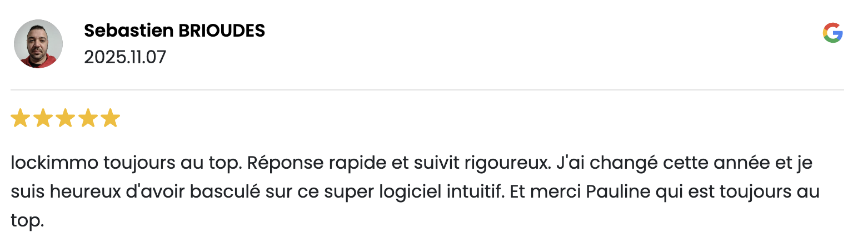Click the review date 2025.11.07
Image resolution: width=868 pixels, height=242 pixels.
pos(125,57)
